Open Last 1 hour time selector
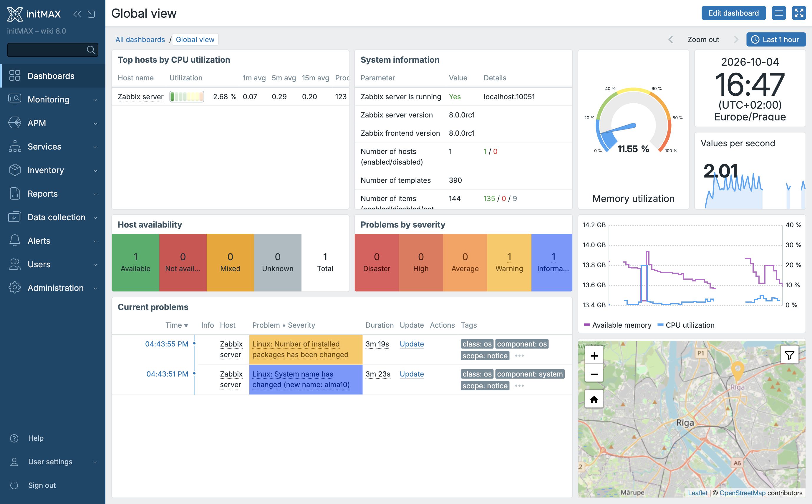This screenshot has width=812, height=504. click(776, 39)
